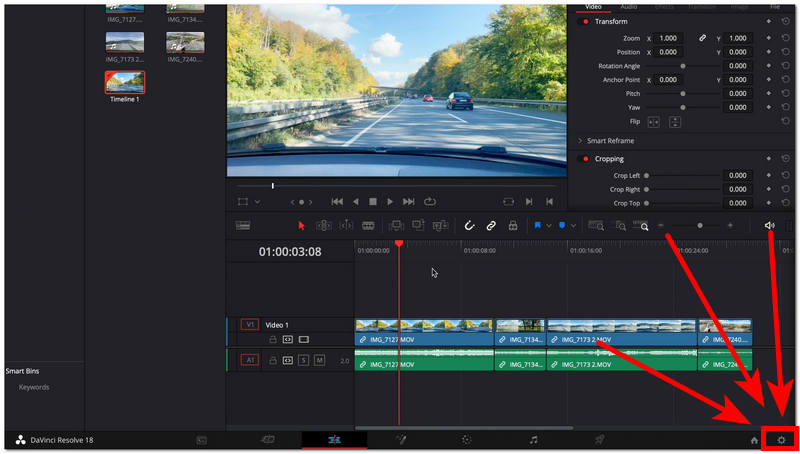Lock the Video 1 track
The image size is (800, 454).
click(x=272, y=339)
